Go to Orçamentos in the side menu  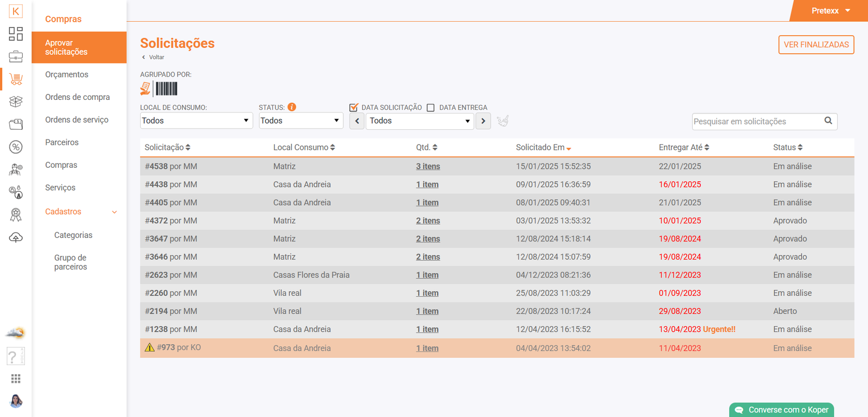tap(67, 74)
